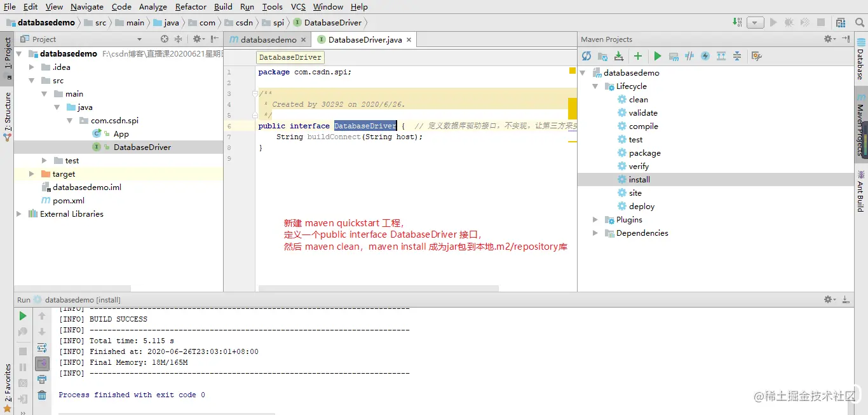
Task: Select the install lifecycle goal
Action: (639, 179)
